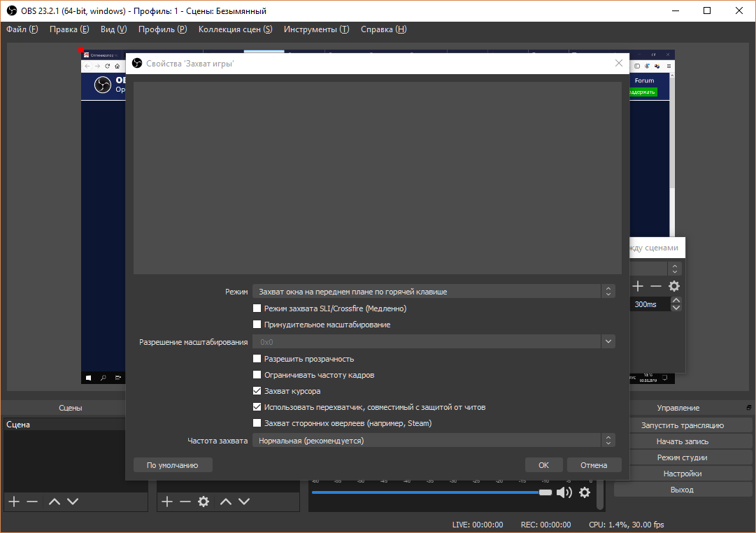Add a new scene with plus icon
Screen dimensions: 756x533
[x=14, y=502]
